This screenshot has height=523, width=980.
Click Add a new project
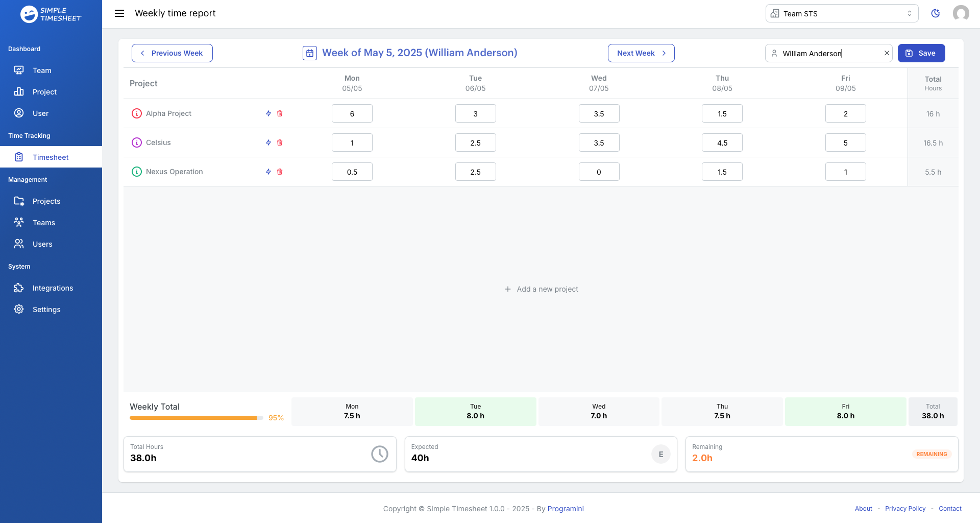[x=541, y=289]
